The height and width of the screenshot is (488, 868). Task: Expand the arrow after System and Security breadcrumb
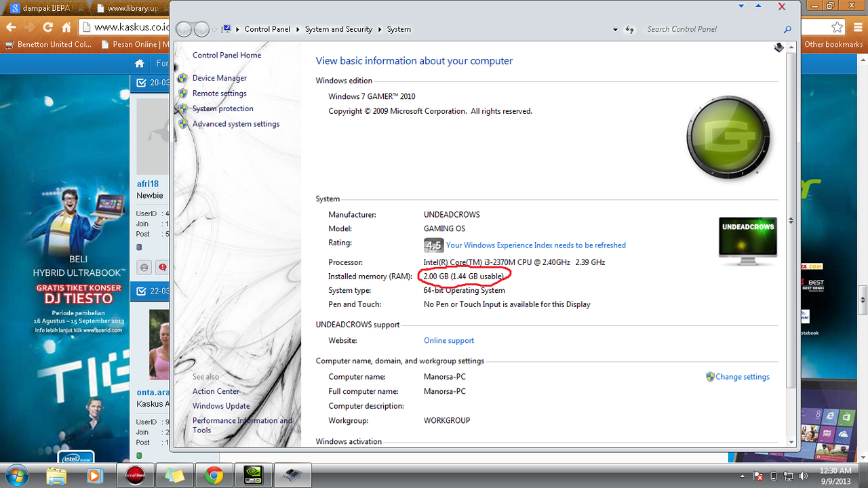click(380, 29)
